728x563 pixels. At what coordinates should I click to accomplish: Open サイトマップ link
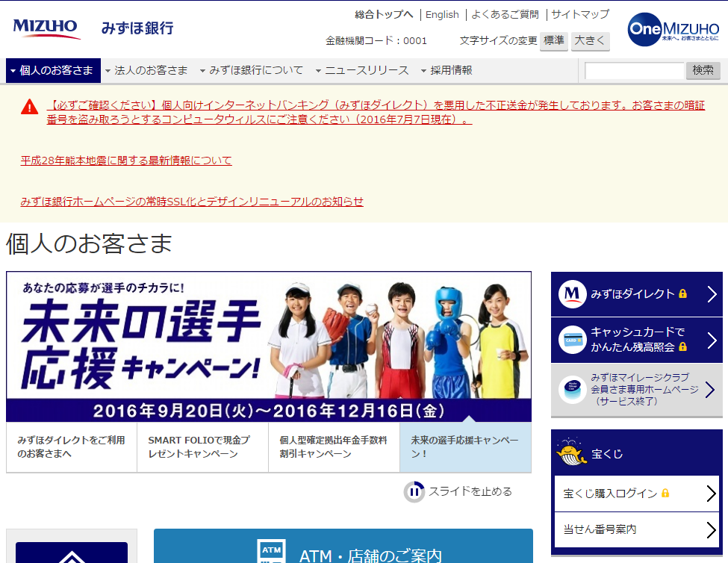580,15
